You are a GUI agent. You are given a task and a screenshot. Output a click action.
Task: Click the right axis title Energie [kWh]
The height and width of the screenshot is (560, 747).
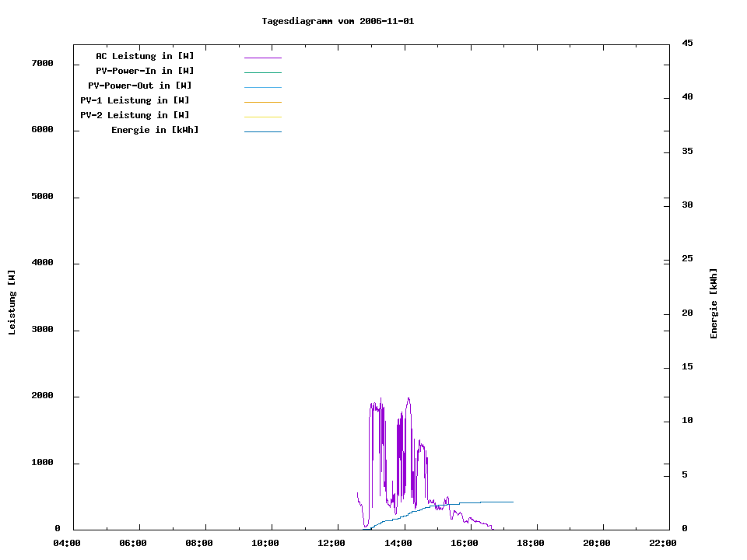coord(714,303)
